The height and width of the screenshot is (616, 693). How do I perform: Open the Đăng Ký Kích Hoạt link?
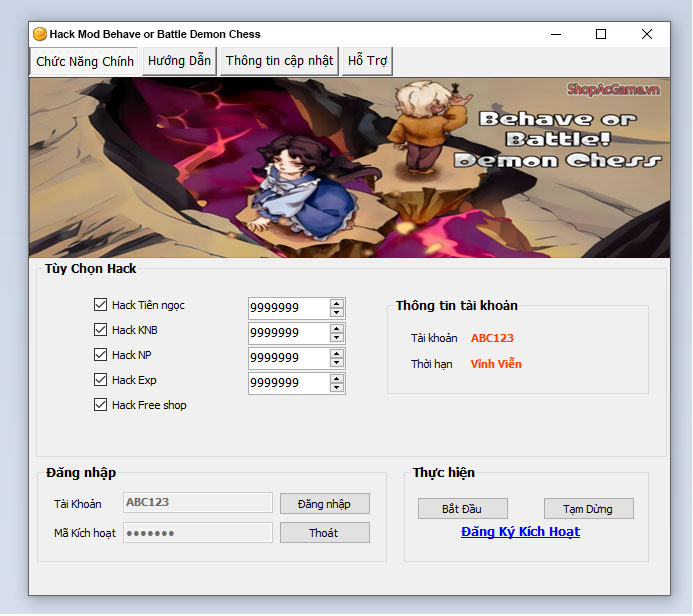coord(521,532)
